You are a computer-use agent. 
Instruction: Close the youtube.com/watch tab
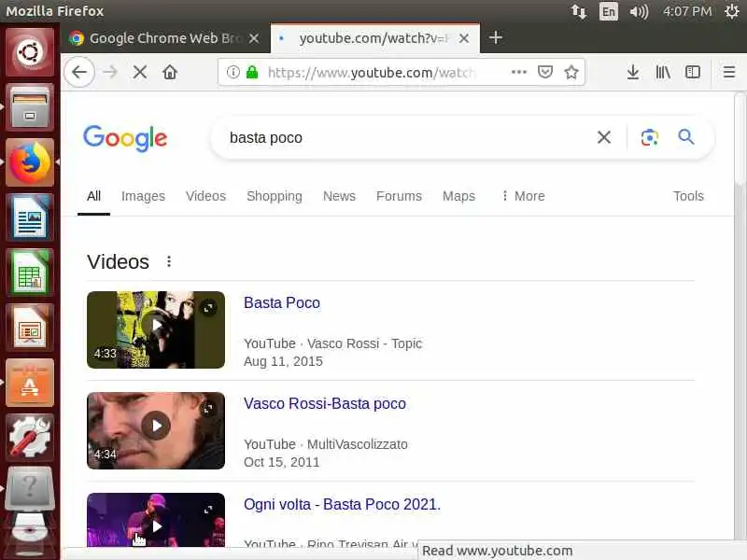(x=464, y=38)
